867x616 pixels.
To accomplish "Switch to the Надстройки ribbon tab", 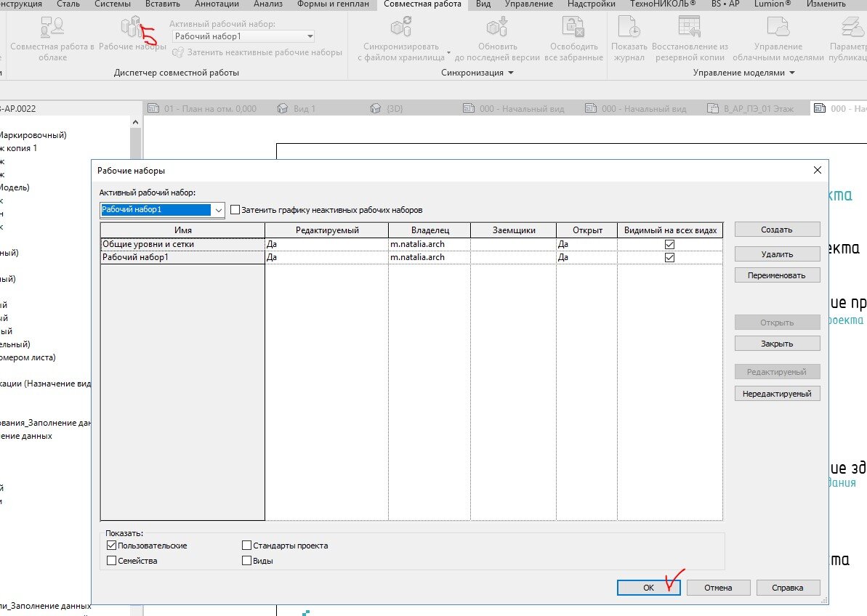I will (x=591, y=4).
